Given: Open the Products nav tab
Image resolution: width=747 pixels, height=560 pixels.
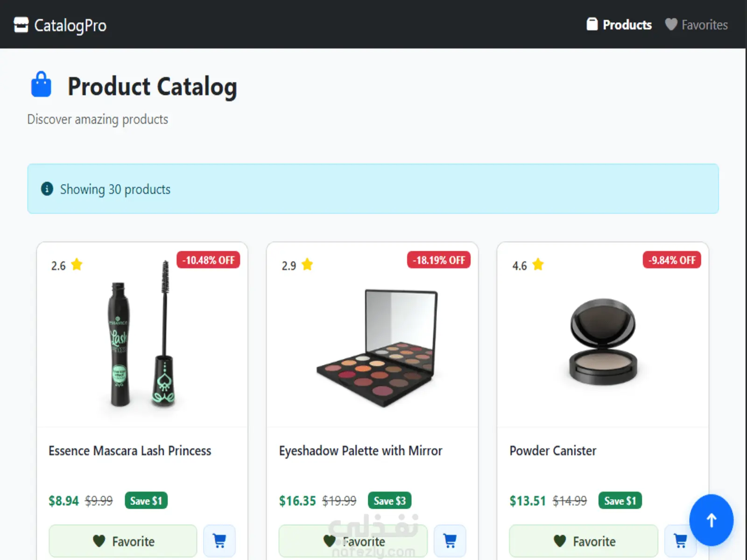Looking at the screenshot, I should point(619,25).
